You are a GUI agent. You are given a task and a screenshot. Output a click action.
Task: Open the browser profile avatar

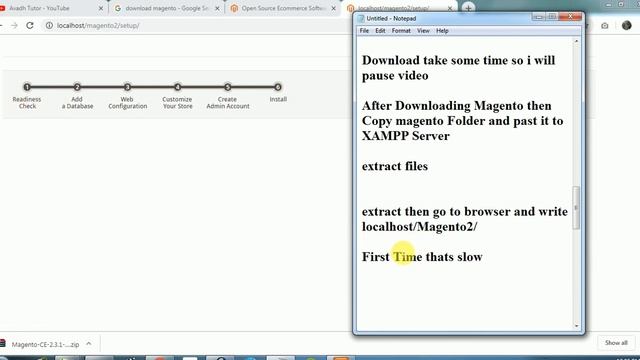[x=626, y=25]
